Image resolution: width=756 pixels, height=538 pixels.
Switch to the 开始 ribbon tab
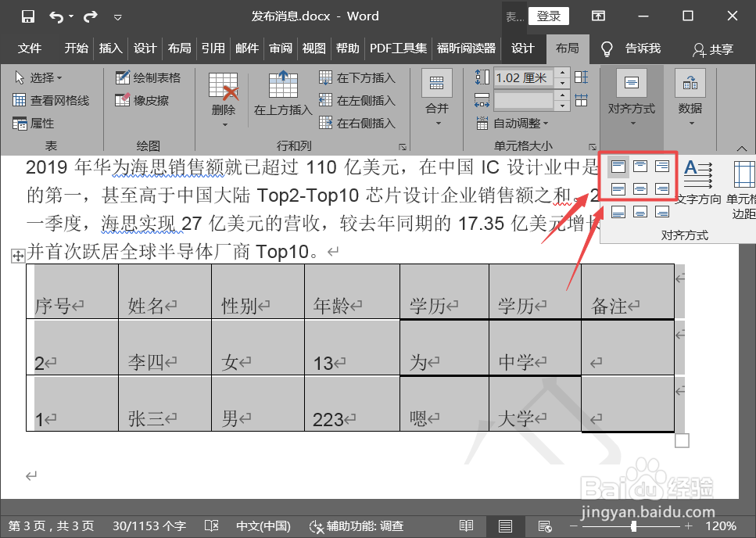pyautogui.click(x=77, y=48)
